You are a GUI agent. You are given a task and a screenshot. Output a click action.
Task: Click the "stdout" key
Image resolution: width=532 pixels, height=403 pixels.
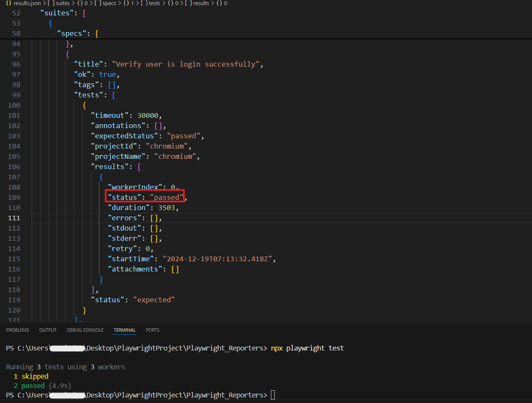[x=125, y=228]
